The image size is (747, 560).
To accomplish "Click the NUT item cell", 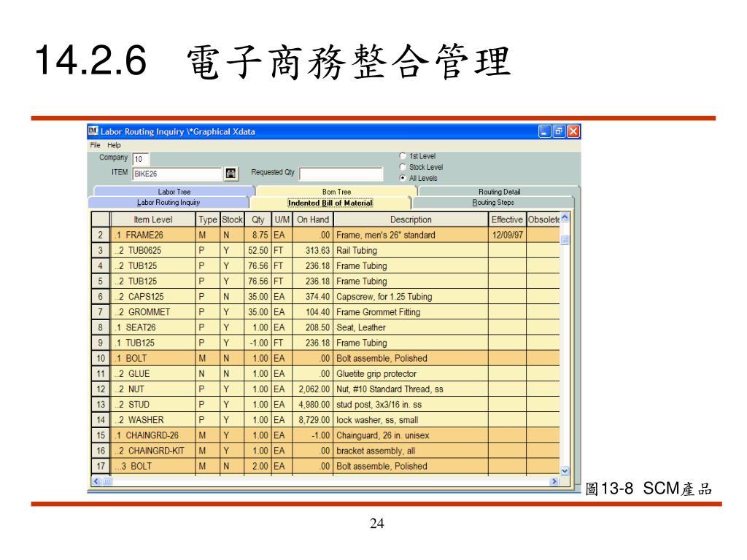I will [153, 389].
